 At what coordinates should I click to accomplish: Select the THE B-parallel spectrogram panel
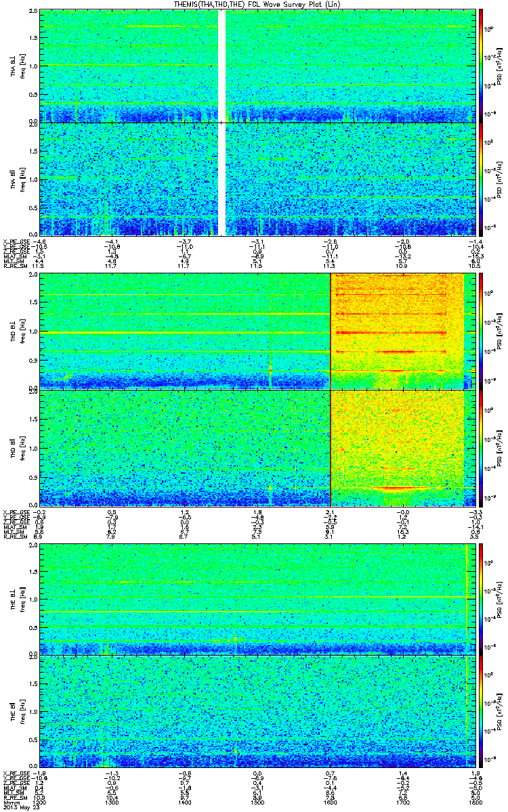click(257, 712)
